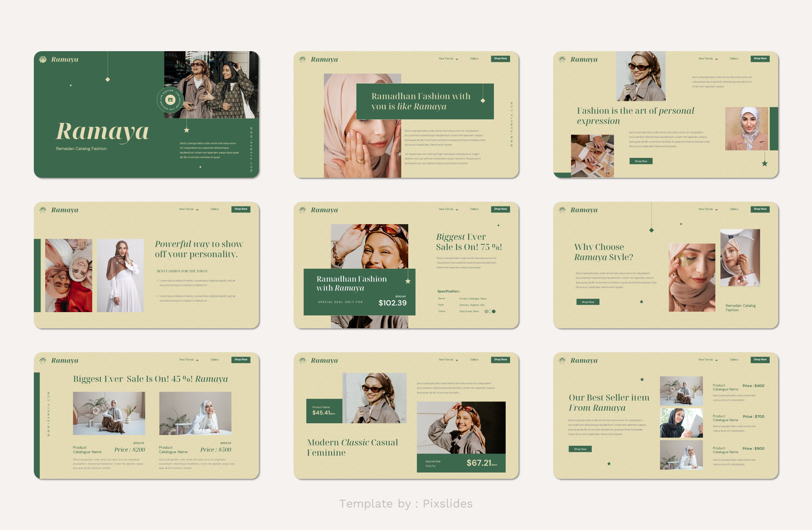Click the large hanging star below the cover photo
Viewport: 812px width, 530px height.
186,130
